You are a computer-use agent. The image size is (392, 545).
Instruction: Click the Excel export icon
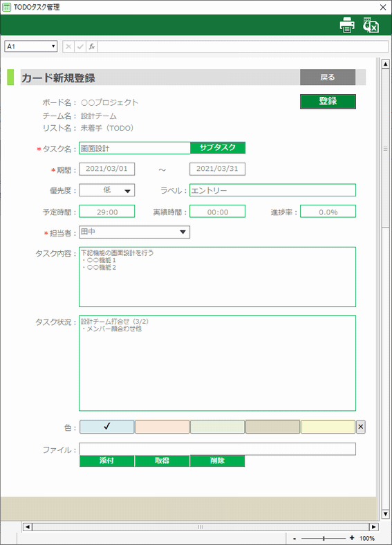371,25
